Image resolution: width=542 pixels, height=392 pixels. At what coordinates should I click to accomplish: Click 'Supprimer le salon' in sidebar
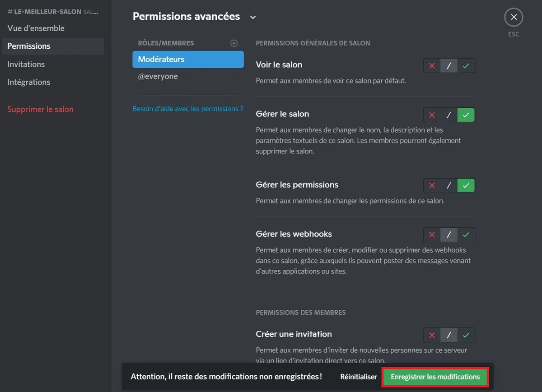(53, 109)
